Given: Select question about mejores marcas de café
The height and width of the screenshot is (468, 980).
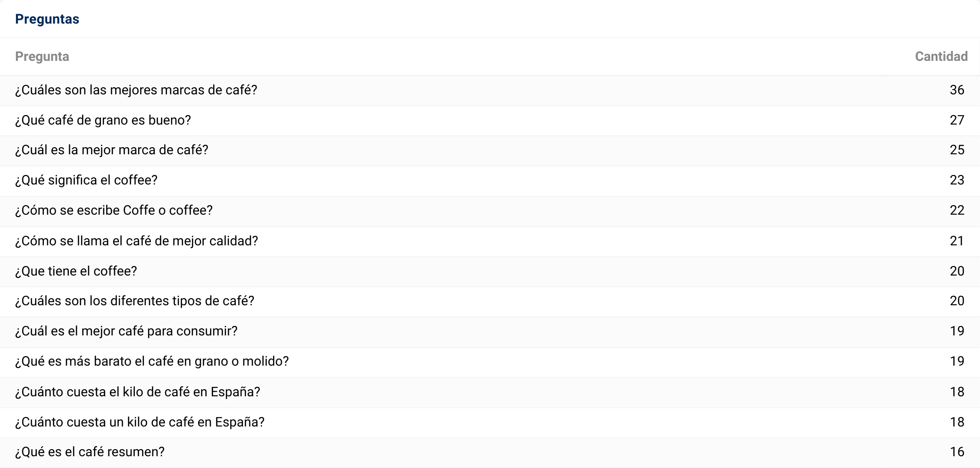Looking at the screenshot, I should pos(136,90).
